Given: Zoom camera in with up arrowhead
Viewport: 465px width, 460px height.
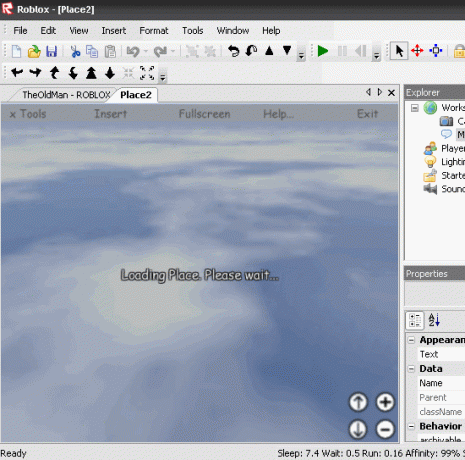Looking at the screenshot, I should 91,73.
